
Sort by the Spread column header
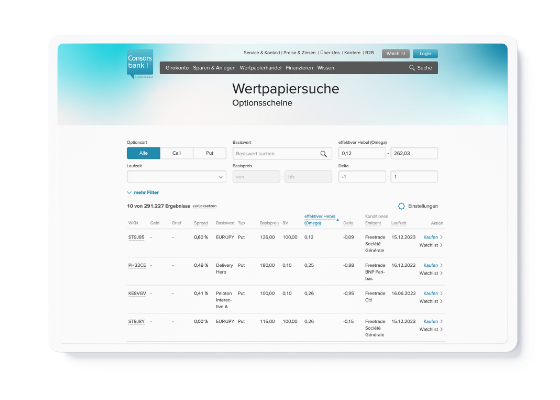pos(201,223)
